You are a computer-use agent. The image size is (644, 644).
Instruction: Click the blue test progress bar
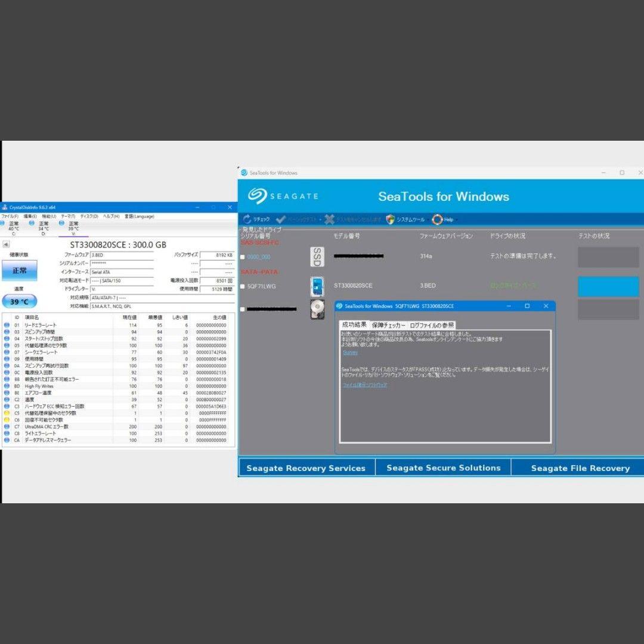pyautogui.click(x=608, y=286)
